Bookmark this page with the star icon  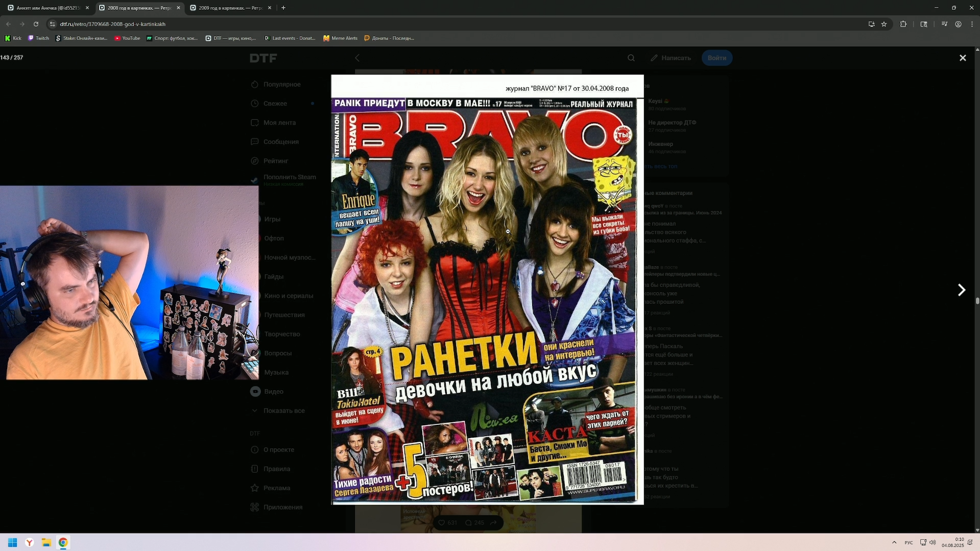(x=884, y=24)
